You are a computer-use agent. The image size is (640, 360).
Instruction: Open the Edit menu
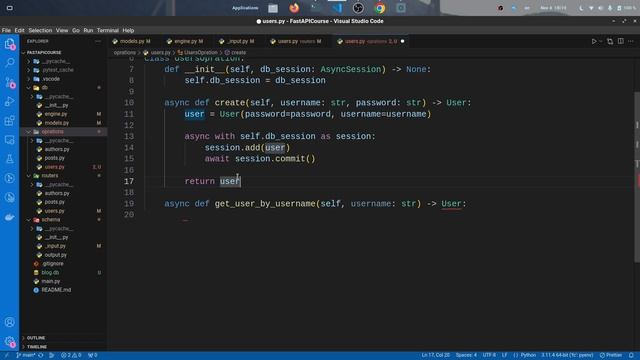pos(19,30)
